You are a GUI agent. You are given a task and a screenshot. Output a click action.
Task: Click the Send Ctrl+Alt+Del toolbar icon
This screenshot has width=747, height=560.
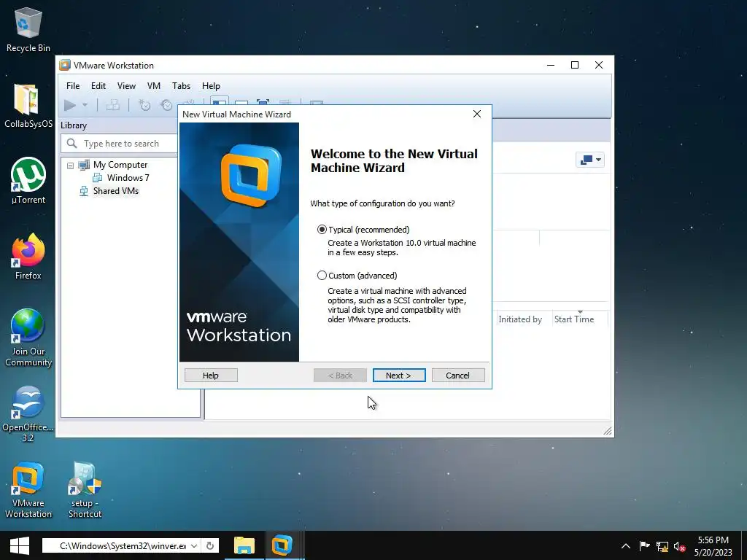pos(113,105)
